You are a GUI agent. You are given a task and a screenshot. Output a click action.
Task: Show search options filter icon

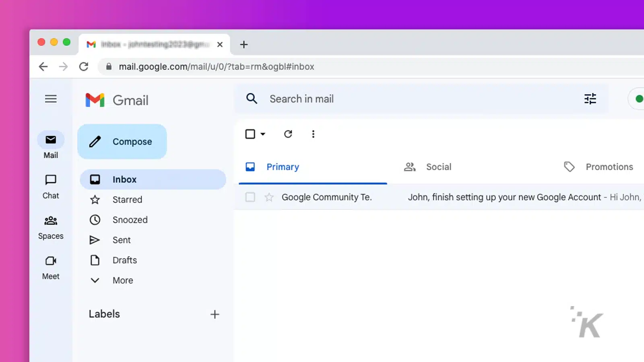590,99
